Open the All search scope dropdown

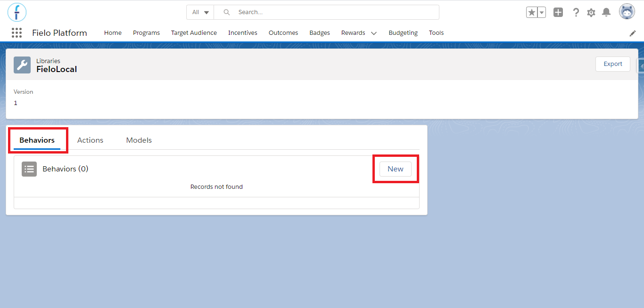pyautogui.click(x=200, y=12)
